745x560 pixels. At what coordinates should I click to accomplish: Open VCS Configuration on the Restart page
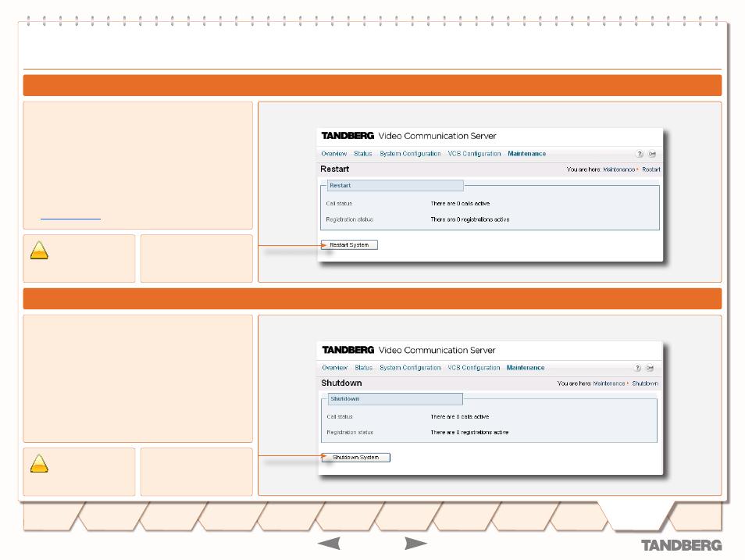[x=474, y=154]
